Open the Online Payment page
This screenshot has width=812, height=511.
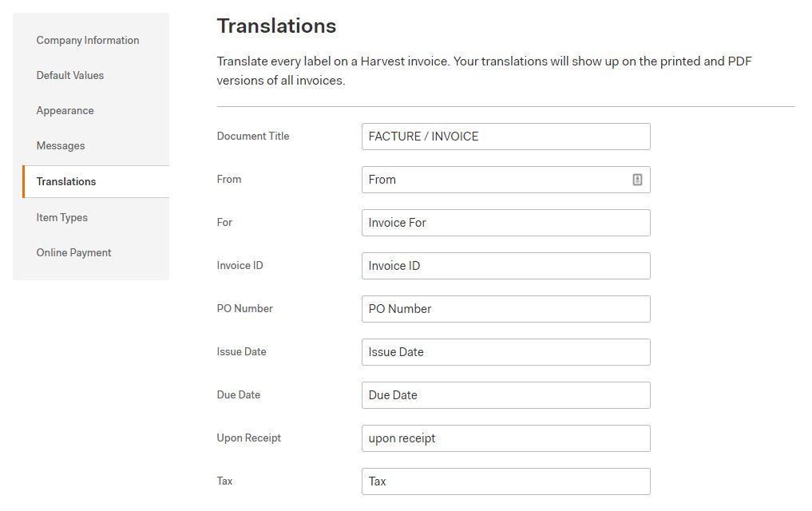tap(73, 252)
